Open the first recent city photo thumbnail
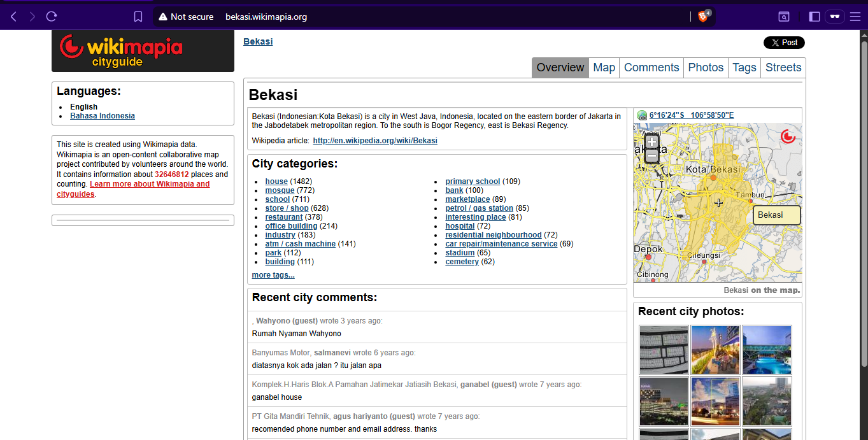The height and width of the screenshot is (440, 868). coord(664,350)
